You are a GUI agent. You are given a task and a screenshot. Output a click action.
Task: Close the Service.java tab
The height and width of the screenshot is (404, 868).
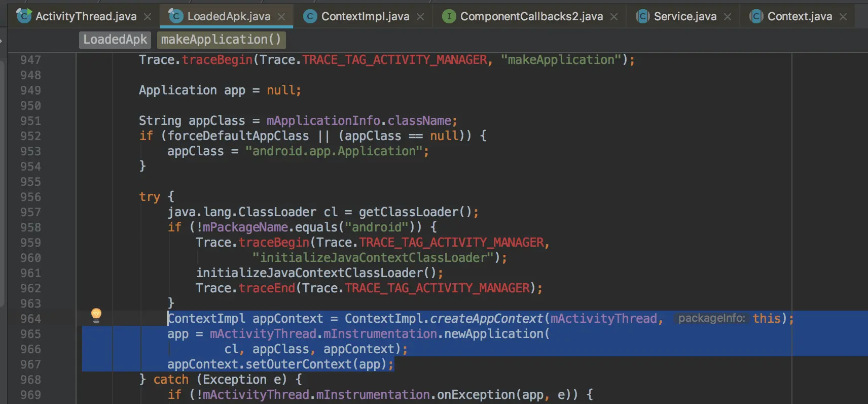728,17
